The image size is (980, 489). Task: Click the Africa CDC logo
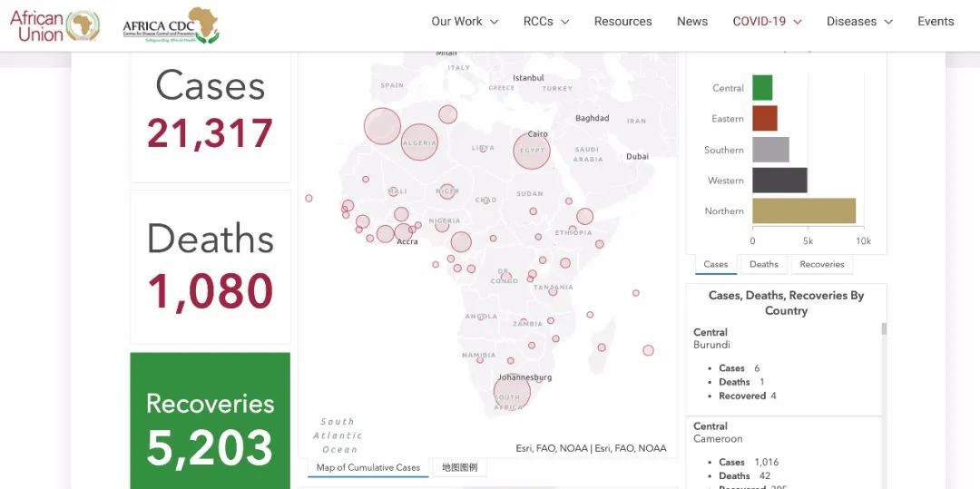171,25
